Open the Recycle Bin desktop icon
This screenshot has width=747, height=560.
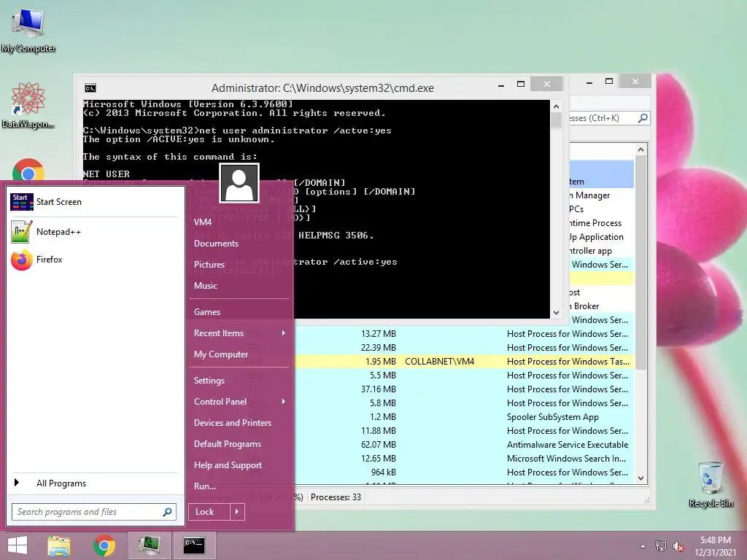pos(711,484)
